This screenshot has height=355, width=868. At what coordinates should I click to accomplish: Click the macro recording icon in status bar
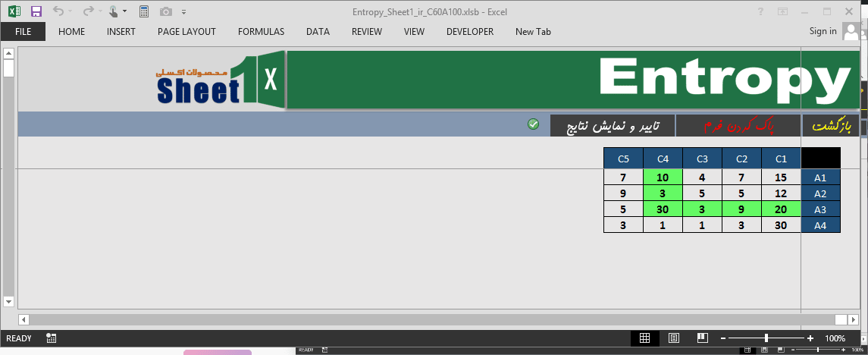point(51,338)
